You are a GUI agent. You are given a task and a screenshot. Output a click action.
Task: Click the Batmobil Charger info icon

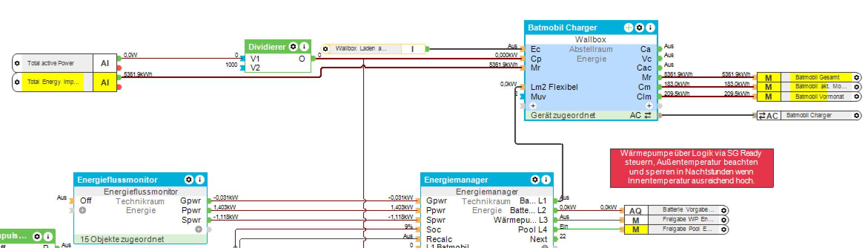(650, 28)
